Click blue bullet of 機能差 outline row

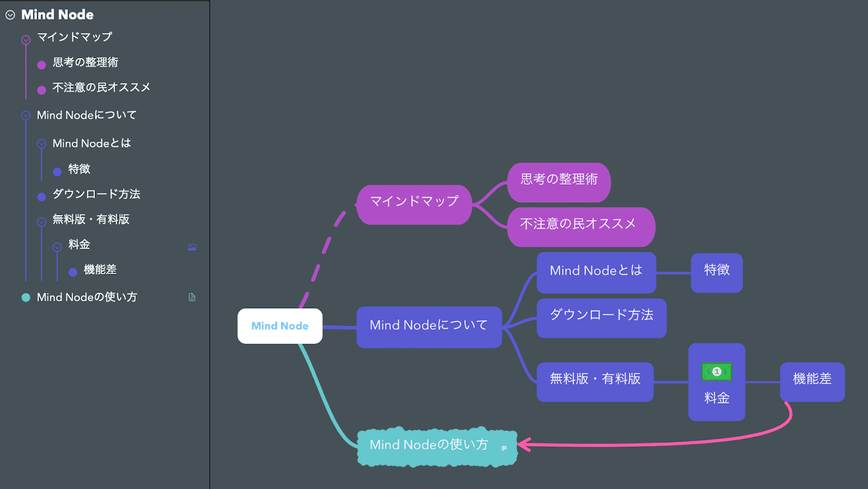73,272
